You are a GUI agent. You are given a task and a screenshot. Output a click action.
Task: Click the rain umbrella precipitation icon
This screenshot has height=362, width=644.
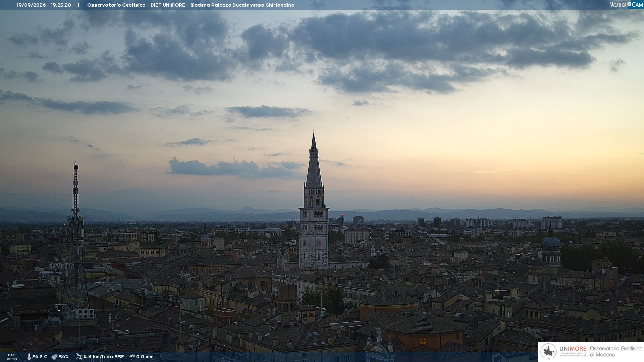click(132, 357)
